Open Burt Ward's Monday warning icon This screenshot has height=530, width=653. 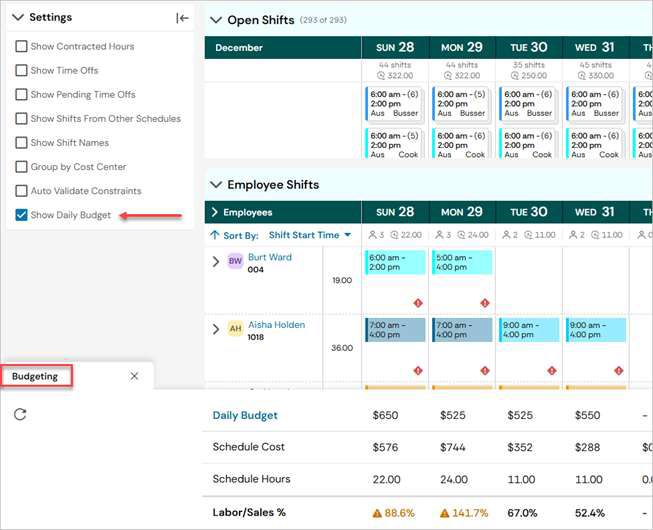point(485,303)
